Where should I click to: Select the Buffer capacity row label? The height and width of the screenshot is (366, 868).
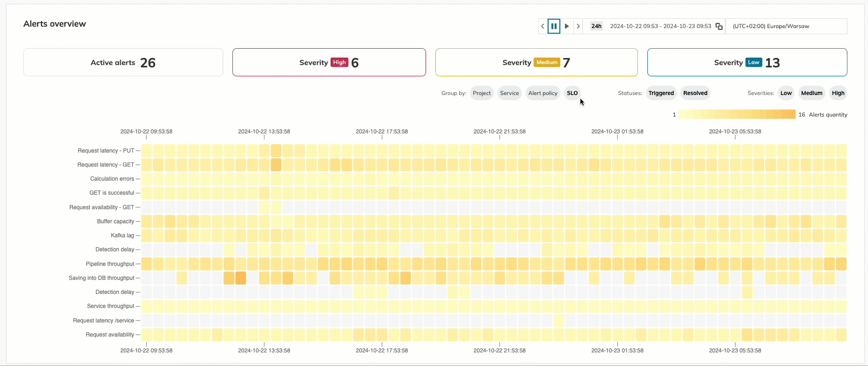[x=116, y=221]
